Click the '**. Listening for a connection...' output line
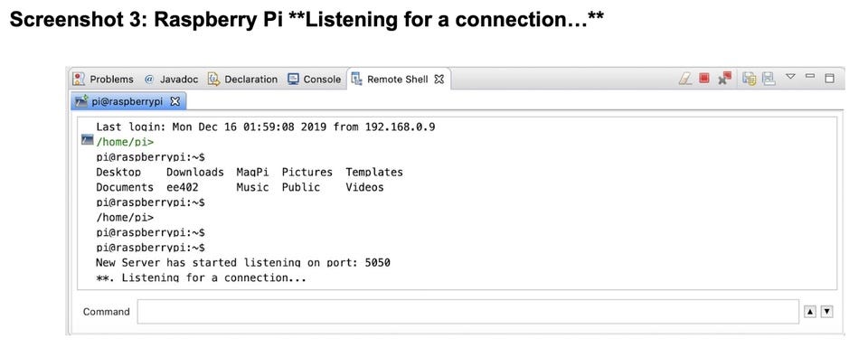The width and height of the screenshot is (868, 357). point(201,277)
